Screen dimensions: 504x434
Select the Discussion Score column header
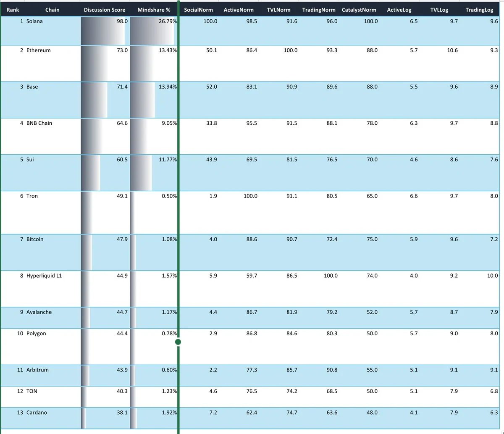[x=105, y=10]
